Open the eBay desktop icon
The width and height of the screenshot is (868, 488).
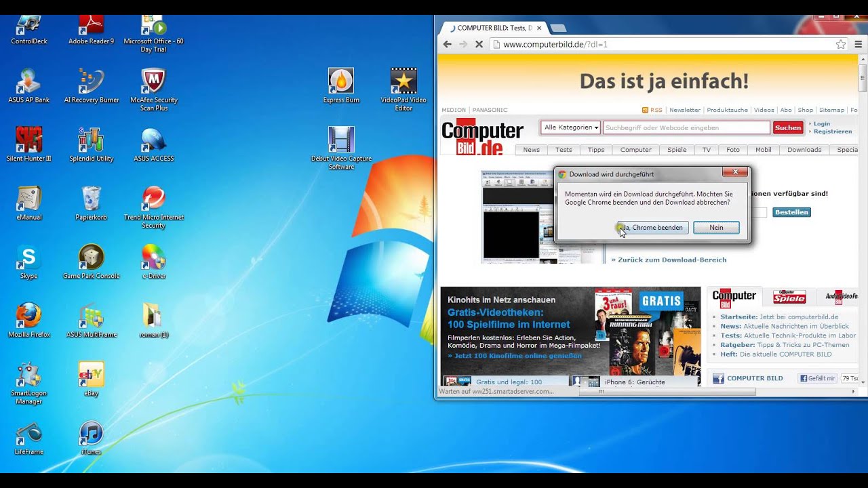[91, 379]
